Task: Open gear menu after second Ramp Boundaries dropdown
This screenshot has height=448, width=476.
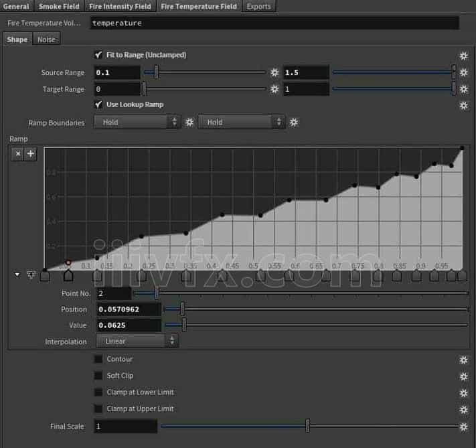Action: [x=293, y=123]
